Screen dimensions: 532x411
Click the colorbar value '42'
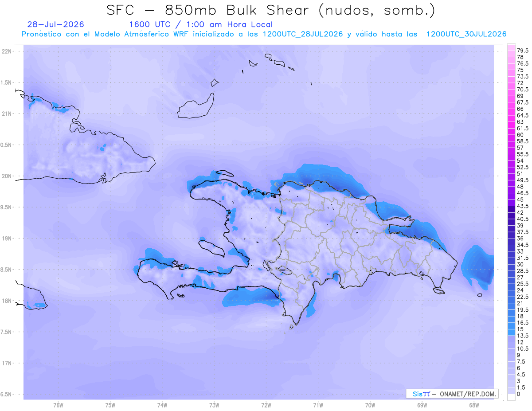click(x=520, y=213)
